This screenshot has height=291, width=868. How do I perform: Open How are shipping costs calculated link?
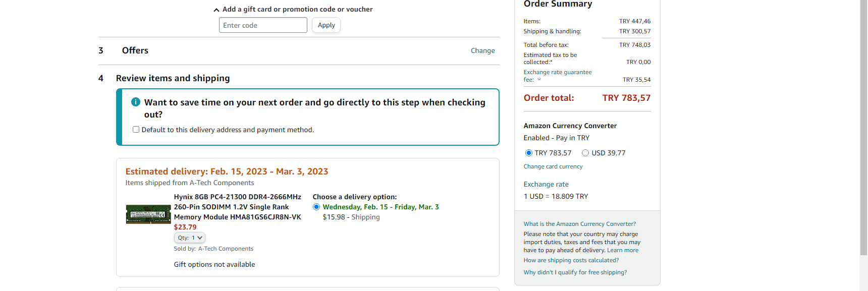point(571,260)
